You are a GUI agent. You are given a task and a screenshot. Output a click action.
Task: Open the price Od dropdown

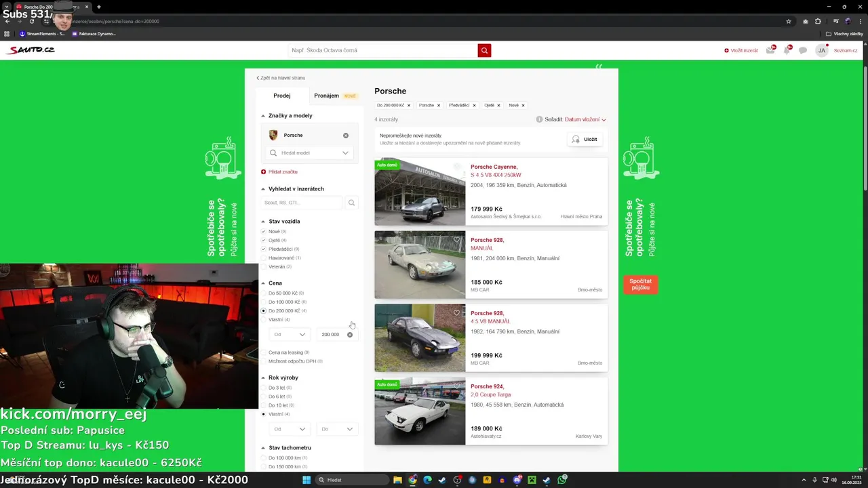290,335
